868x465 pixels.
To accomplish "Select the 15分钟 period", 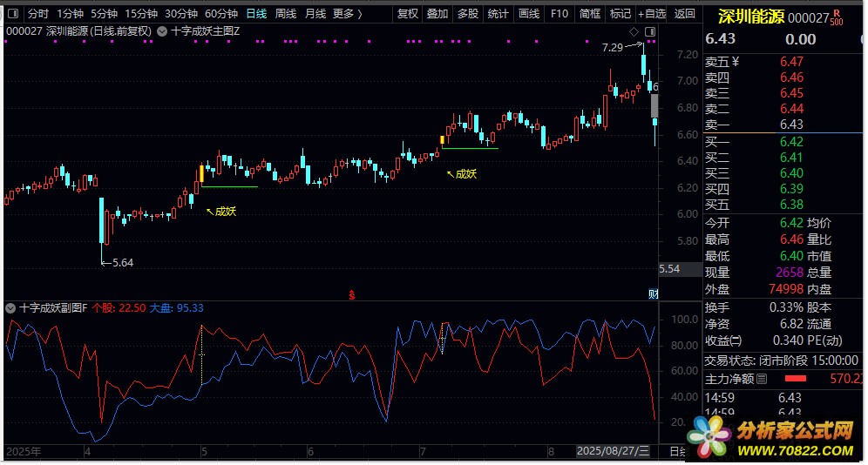I will pyautogui.click(x=141, y=13).
